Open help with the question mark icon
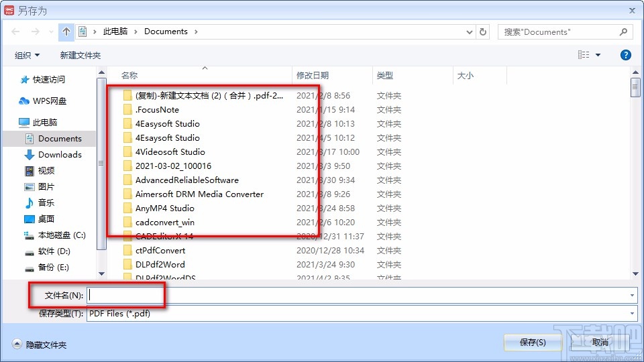The width and height of the screenshot is (644, 362). coord(625,54)
